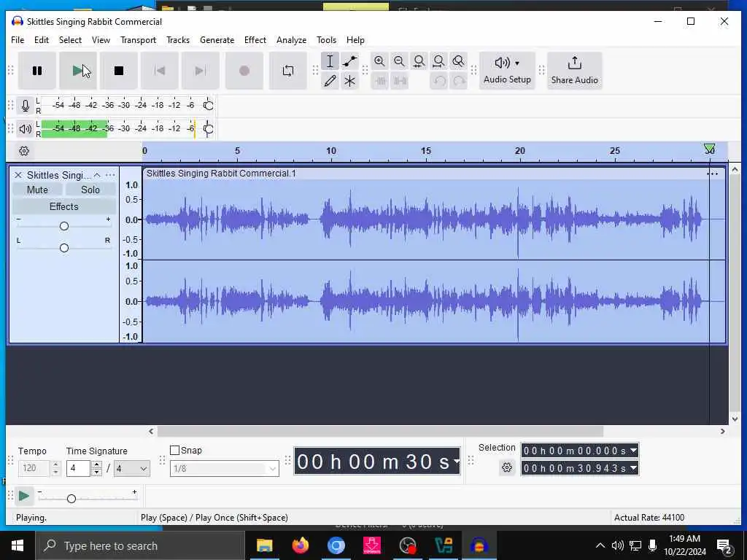This screenshot has width=747, height=560.
Task: Click the horizontal scrollbar thumb
Action: click(380, 432)
